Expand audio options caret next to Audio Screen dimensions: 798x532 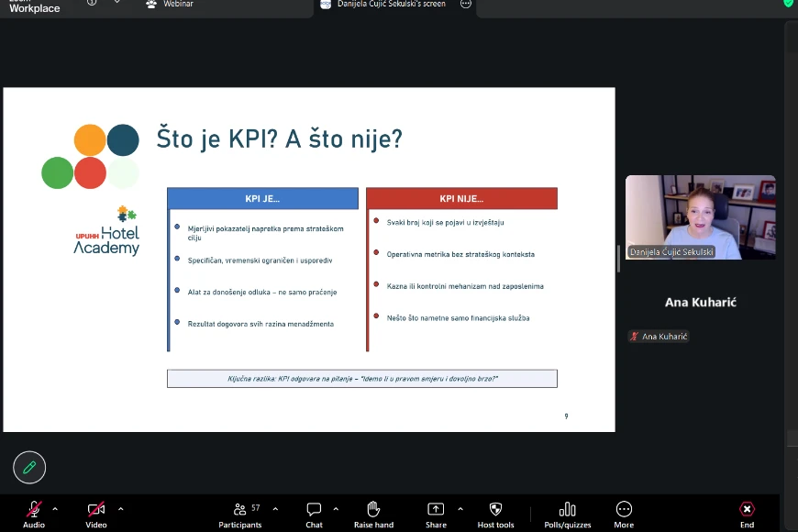tap(55, 508)
